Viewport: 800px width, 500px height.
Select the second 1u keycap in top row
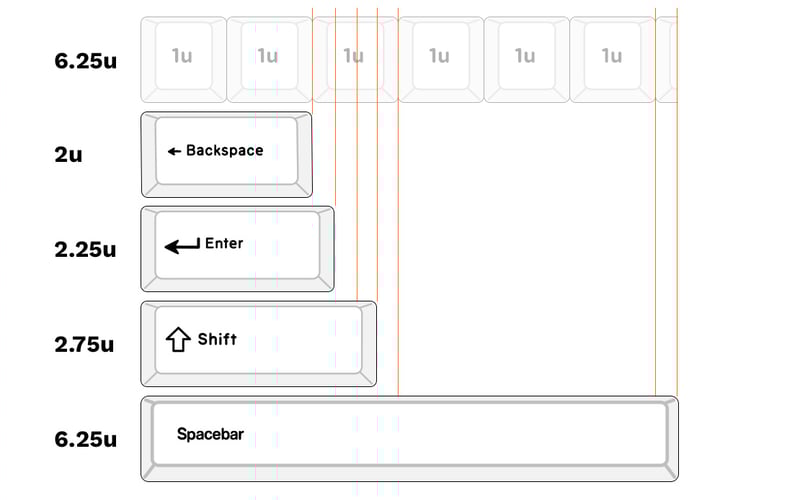coord(268,58)
